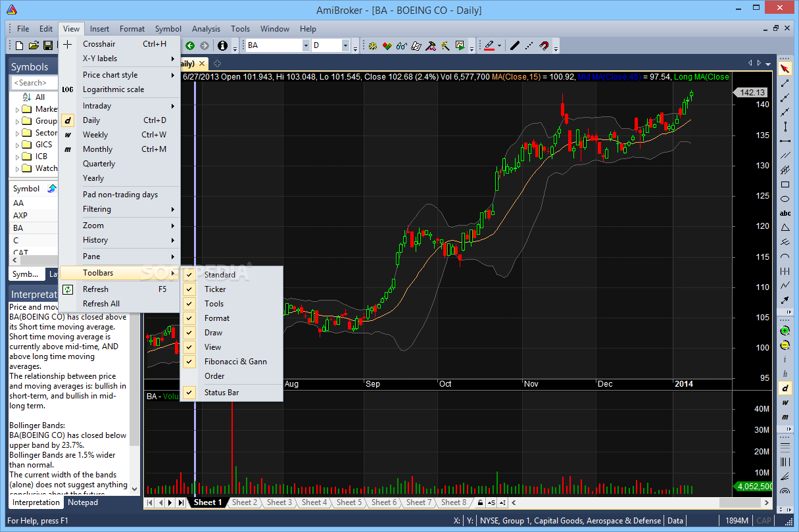799x532 pixels.
Task: Select the Fibonacci retracement lines tool
Action: click(x=785, y=447)
